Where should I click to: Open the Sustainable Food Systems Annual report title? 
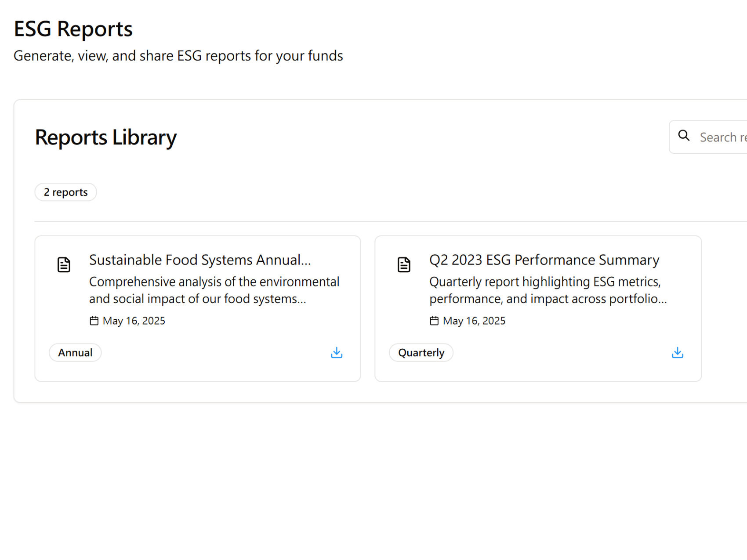coord(200,260)
